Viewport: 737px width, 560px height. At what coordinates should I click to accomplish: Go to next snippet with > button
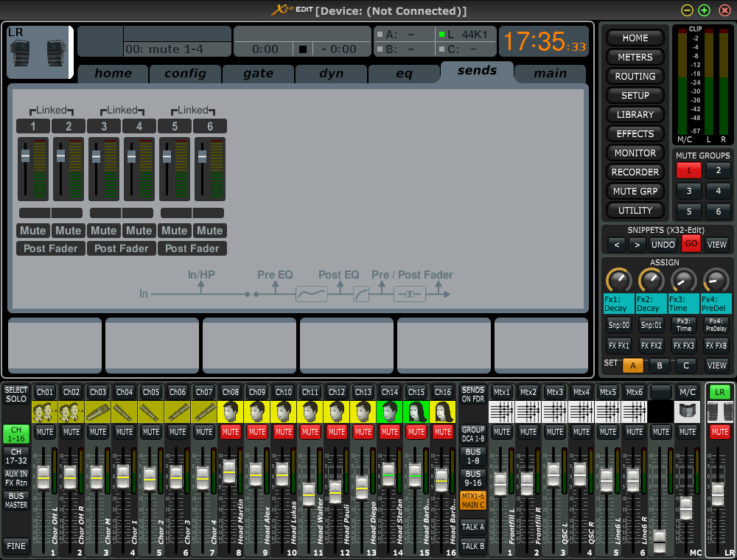[x=637, y=245]
